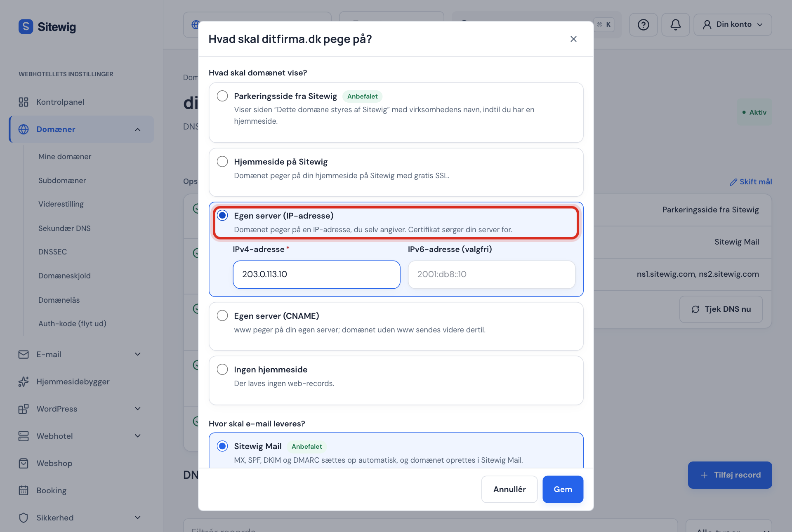792x532 pixels.
Task: Open DNSSEC settings
Action: [52, 252]
